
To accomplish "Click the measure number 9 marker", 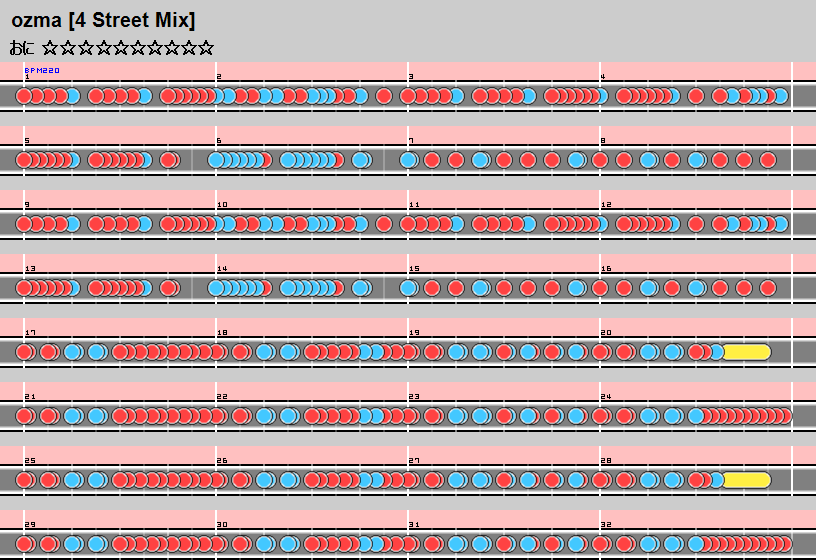I will 27,205.
